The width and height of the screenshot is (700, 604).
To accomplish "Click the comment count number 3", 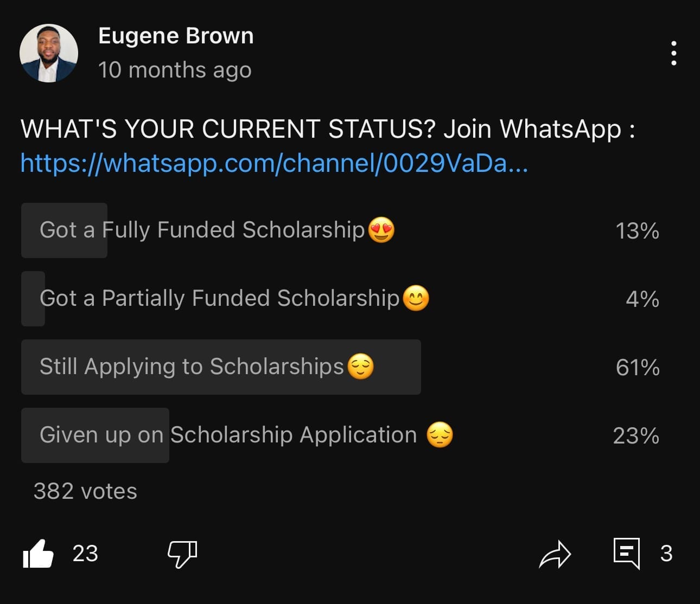I will 666,554.
